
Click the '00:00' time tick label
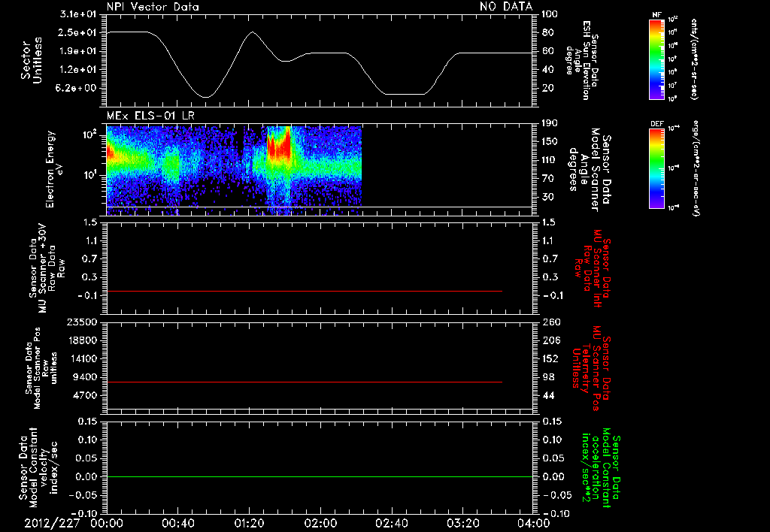(x=107, y=523)
